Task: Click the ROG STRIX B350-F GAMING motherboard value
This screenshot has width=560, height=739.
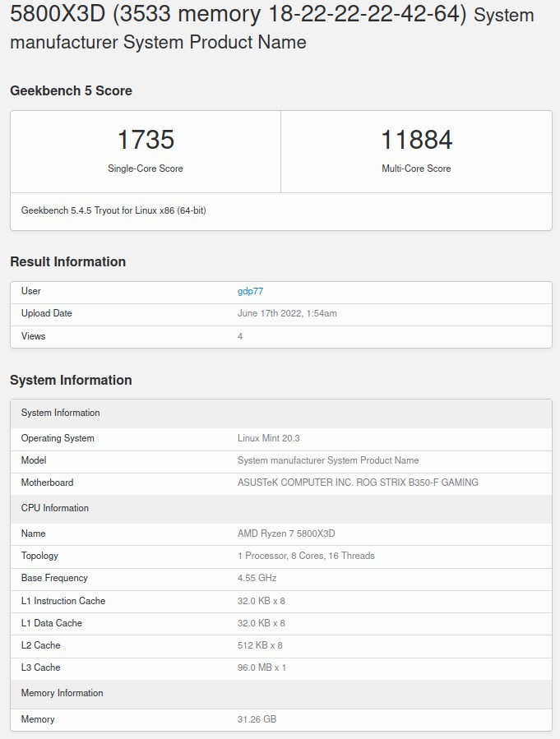Action: (358, 483)
